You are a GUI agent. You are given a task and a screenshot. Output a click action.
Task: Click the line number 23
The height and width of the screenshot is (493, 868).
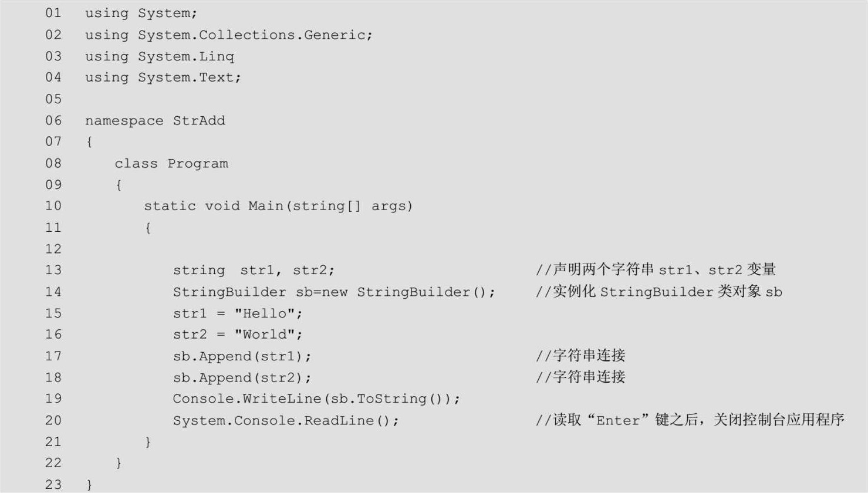click(53, 484)
